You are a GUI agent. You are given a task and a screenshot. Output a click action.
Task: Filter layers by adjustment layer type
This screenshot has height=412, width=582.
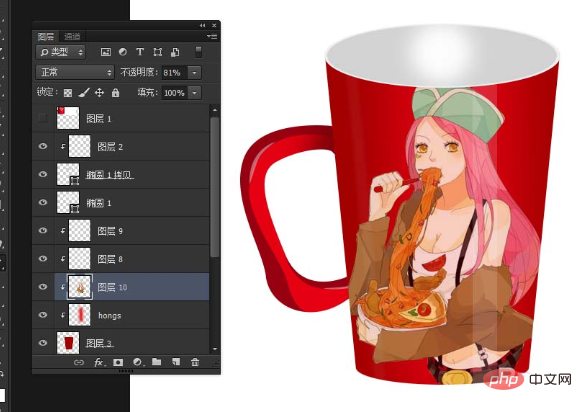click(123, 52)
